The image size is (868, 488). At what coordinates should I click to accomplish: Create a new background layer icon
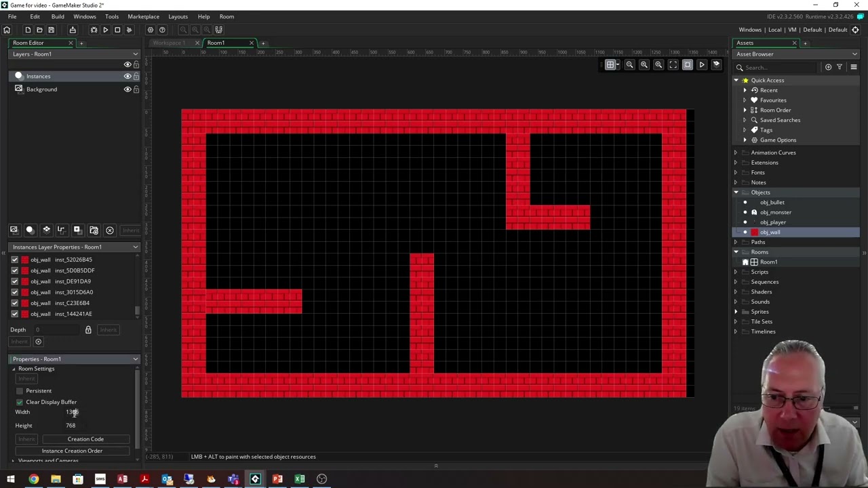14,230
